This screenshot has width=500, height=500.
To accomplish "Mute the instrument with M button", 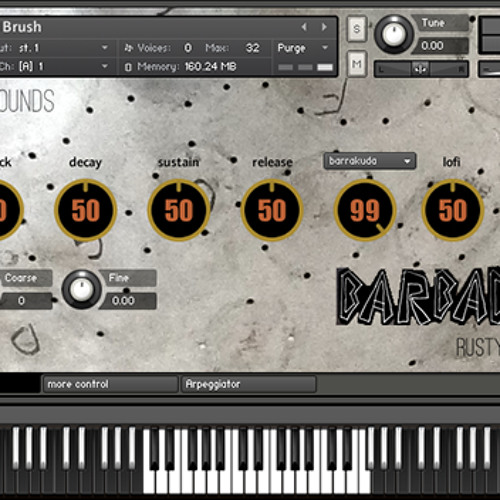I will [357, 63].
